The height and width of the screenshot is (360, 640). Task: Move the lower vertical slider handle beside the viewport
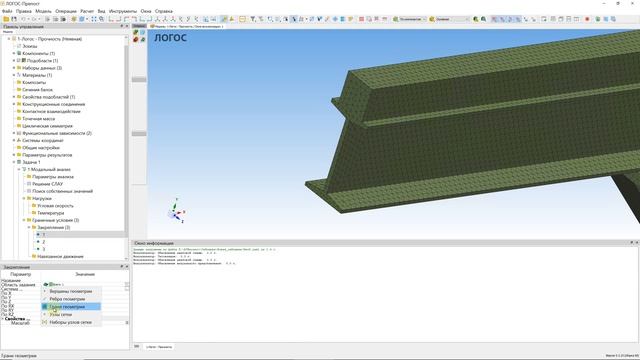[139, 133]
